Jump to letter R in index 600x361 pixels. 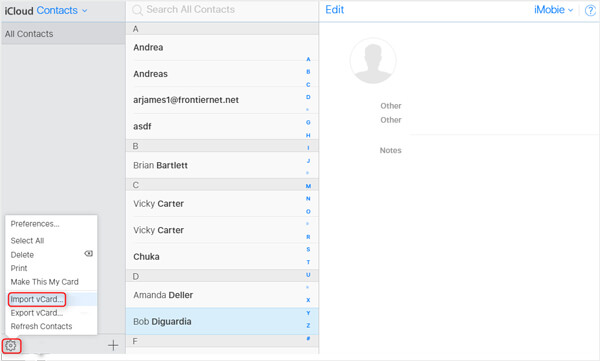tap(308, 237)
